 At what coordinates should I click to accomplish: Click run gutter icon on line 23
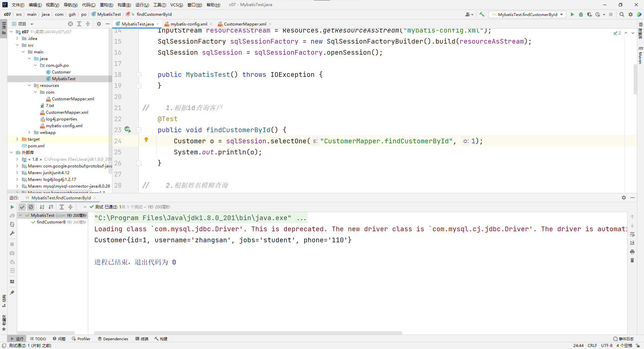[127, 130]
